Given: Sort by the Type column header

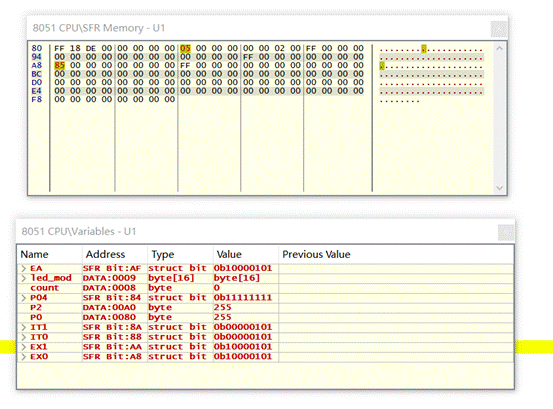Looking at the screenshot, I should point(180,254).
